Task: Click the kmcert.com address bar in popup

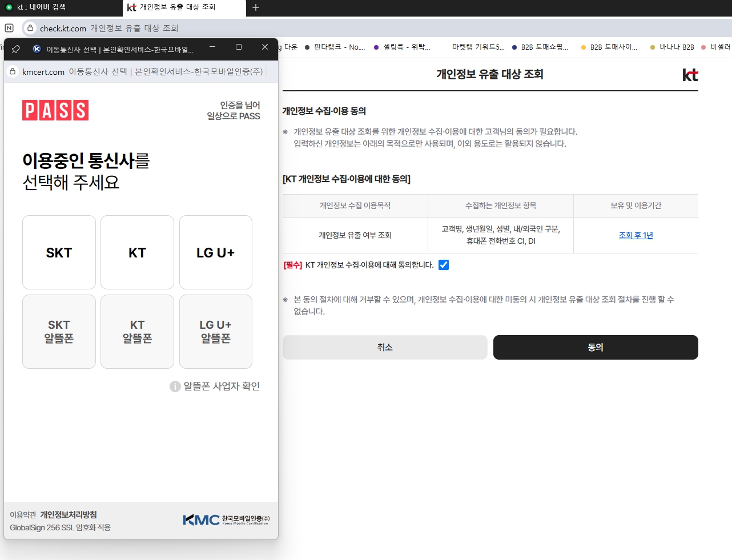Action: 142,71
